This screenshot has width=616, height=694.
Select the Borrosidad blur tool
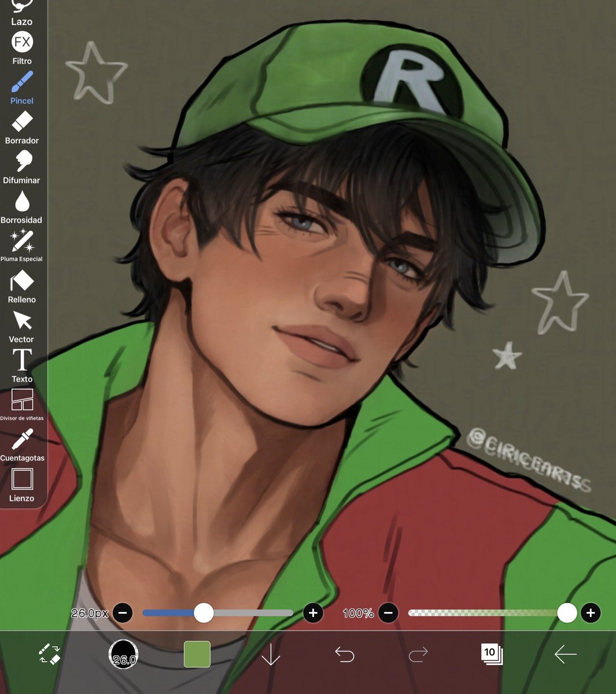pos(22,207)
